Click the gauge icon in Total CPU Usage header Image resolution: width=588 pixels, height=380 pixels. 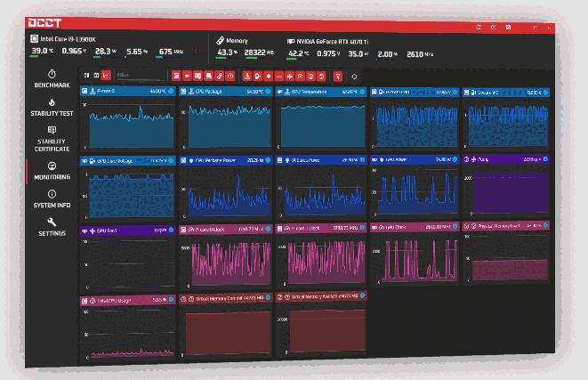(x=93, y=301)
